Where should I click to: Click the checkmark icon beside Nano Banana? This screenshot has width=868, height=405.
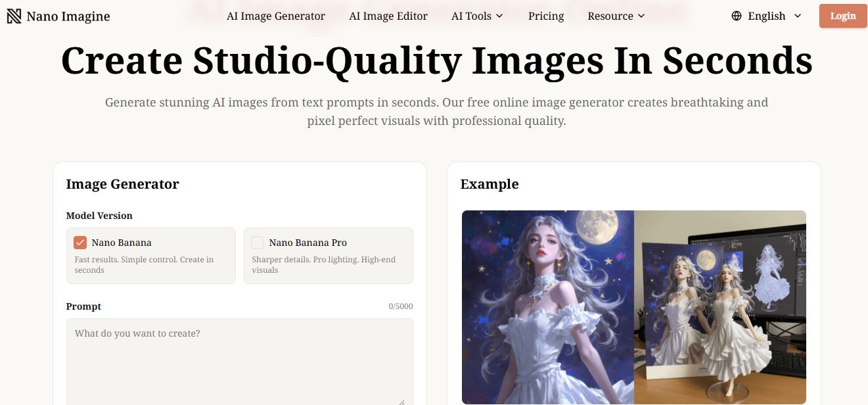(80, 243)
